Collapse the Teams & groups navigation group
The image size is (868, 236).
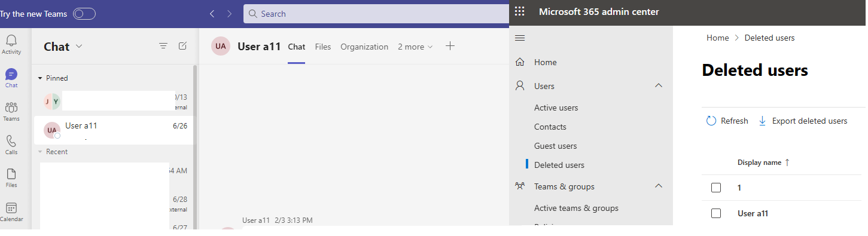tap(659, 186)
